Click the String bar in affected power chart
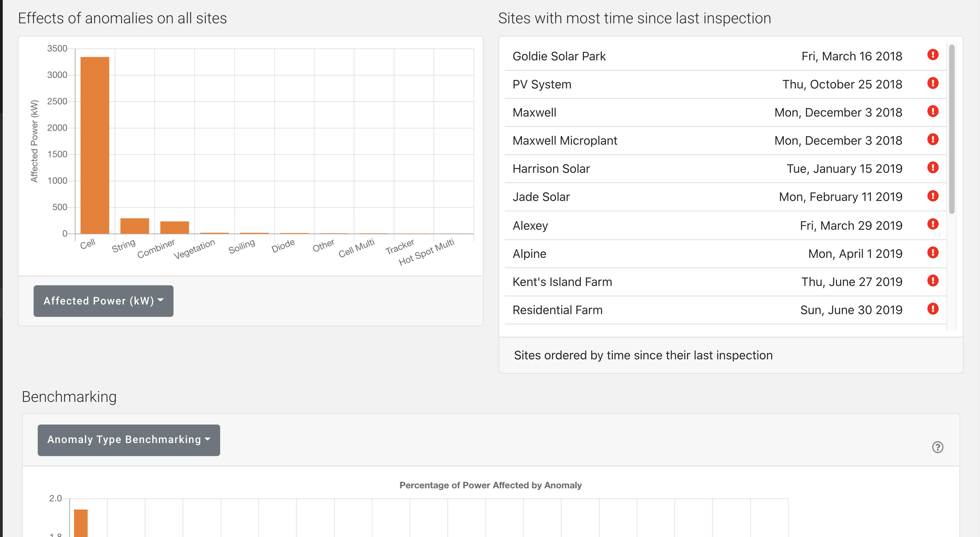980x537 pixels. click(135, 226)
